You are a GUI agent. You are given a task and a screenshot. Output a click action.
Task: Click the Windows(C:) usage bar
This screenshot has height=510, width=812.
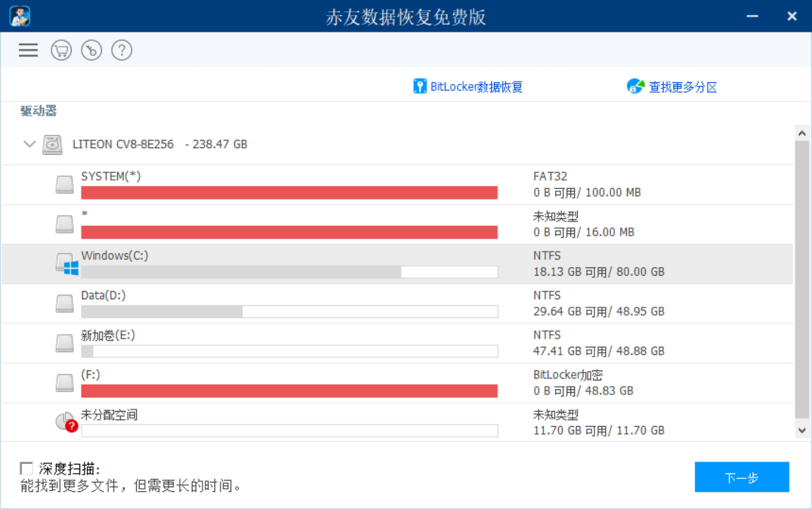tap(289, 272)
